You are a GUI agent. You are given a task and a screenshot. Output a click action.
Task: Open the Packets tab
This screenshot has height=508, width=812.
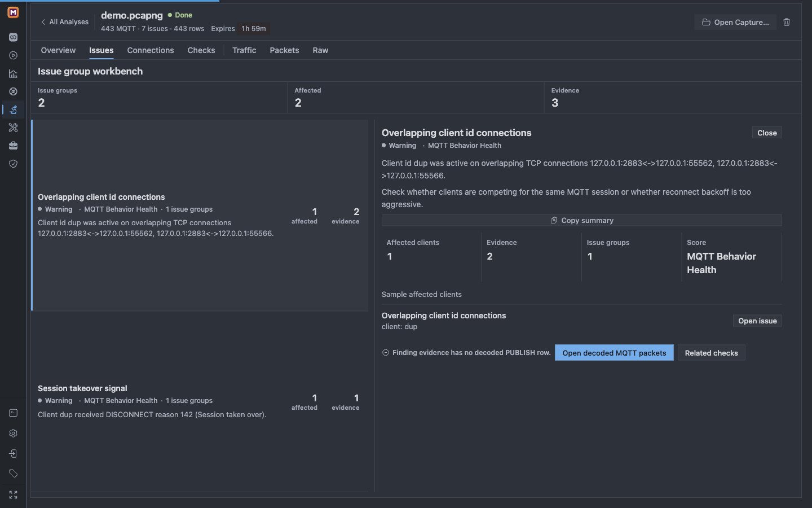tap(284, 50)
